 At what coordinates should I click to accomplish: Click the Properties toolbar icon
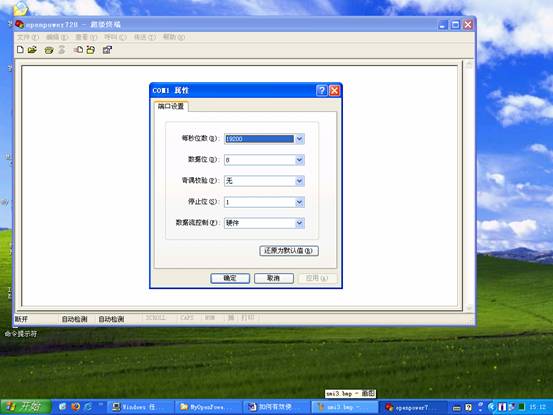coord(107,50)
